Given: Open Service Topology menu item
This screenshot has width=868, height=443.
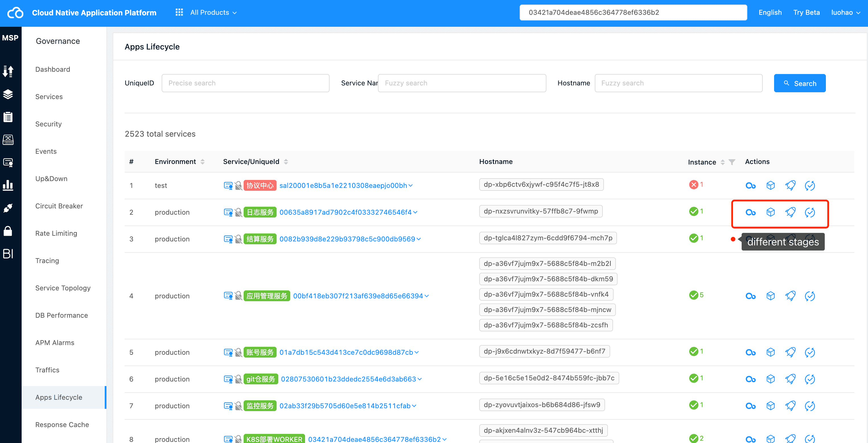Looking at the screenshot, I should point(63,288).
